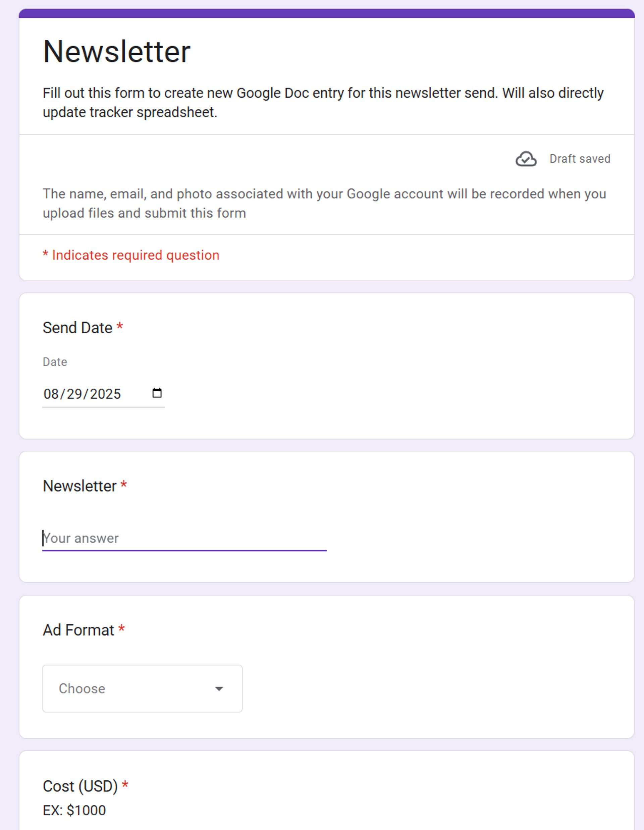The height and width of the screenshot is (830, 644).
Task: Click the 'Ad Format' question label
Action: (x=78, y=630)
